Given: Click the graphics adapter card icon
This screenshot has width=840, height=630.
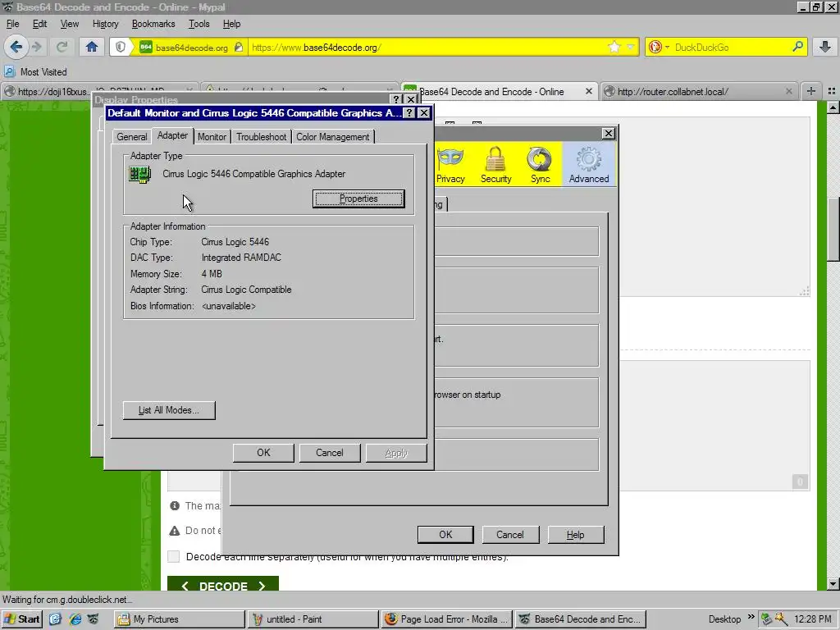Looking at the screenshot, I should pyautogui.click(x=139, y=174).
